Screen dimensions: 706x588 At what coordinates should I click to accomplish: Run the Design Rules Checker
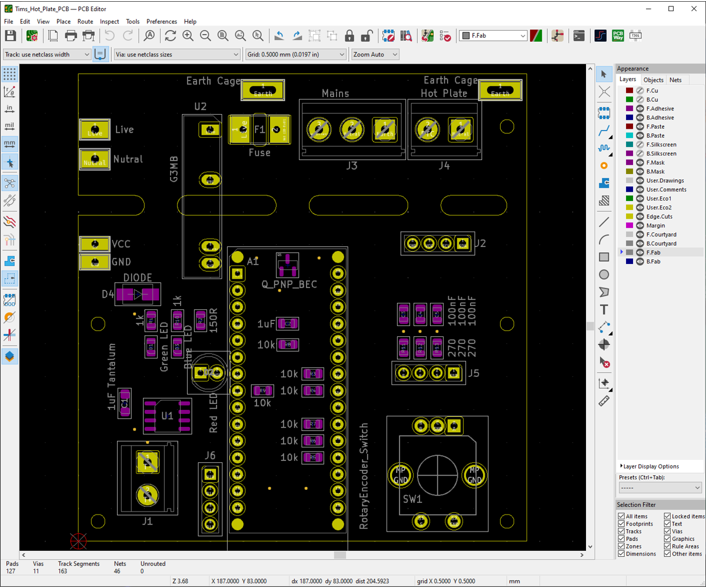[x=447, y=36]
